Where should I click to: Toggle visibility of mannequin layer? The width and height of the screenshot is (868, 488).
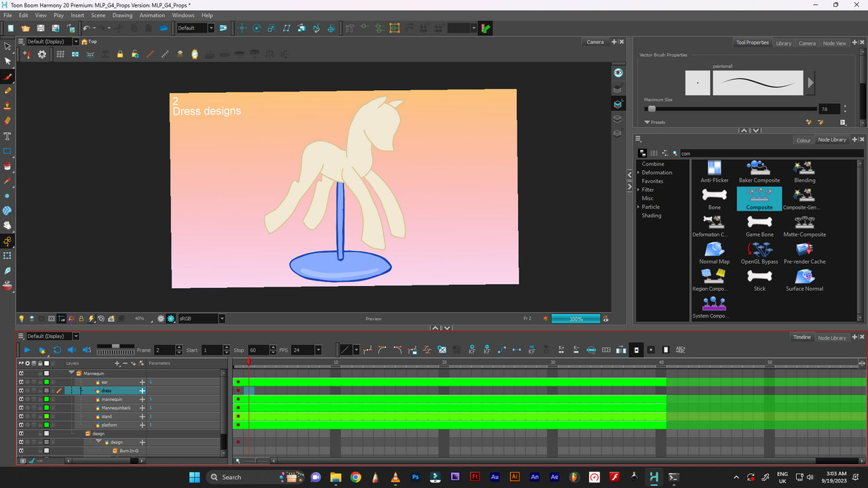pos(22,399)
